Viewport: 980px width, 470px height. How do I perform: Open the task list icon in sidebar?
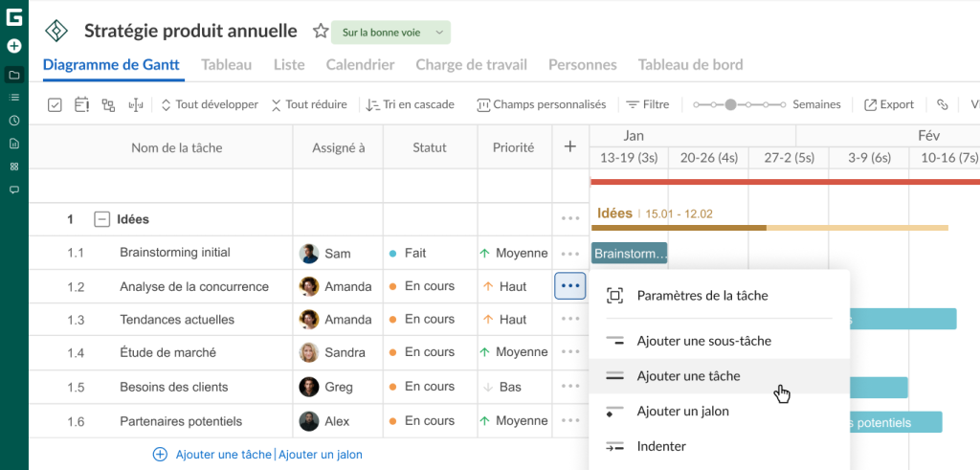13,98
